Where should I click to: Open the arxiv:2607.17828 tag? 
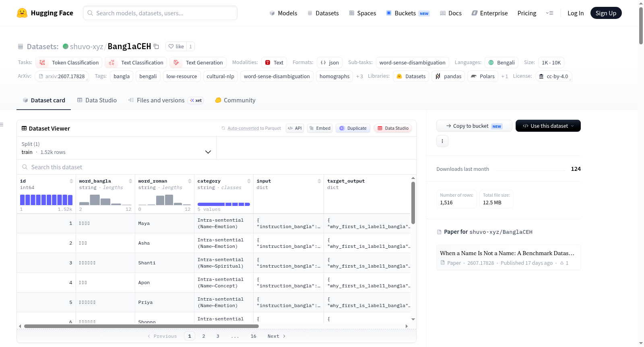(62, 76)
